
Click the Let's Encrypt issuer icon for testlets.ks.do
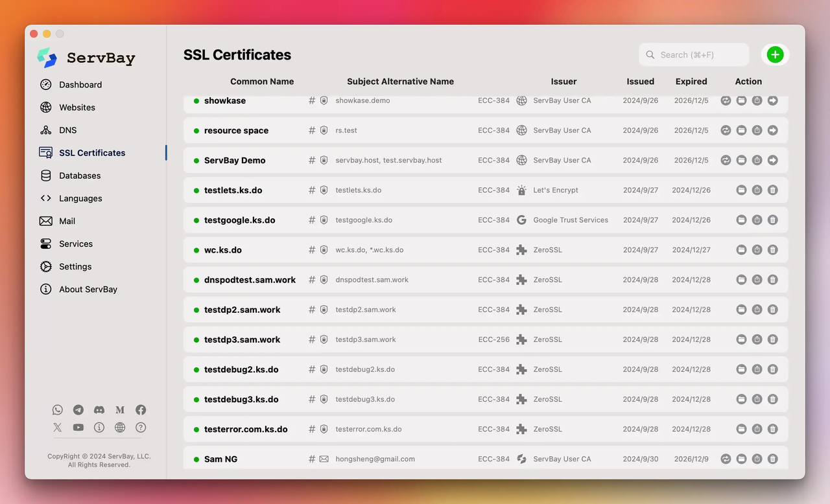click(521, 190)
